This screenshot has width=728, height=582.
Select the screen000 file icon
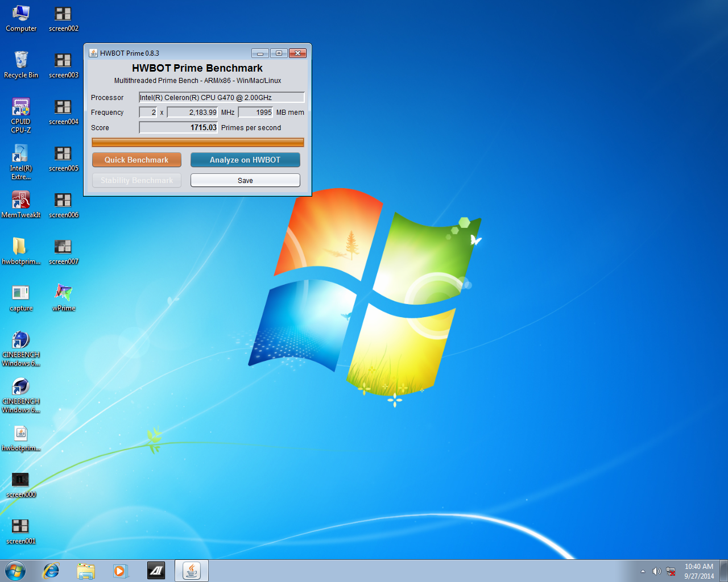tap(21, 485)
